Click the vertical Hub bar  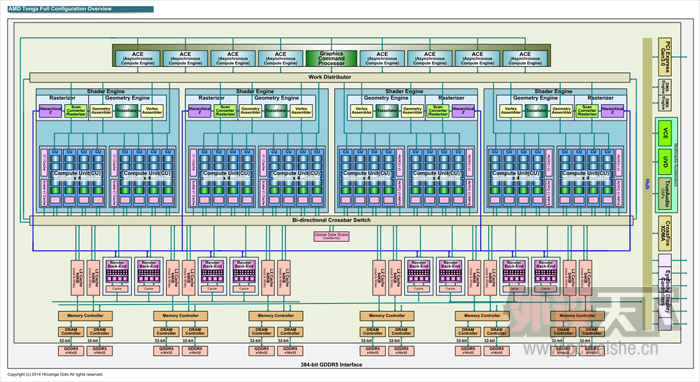click(x=647, y=184)
